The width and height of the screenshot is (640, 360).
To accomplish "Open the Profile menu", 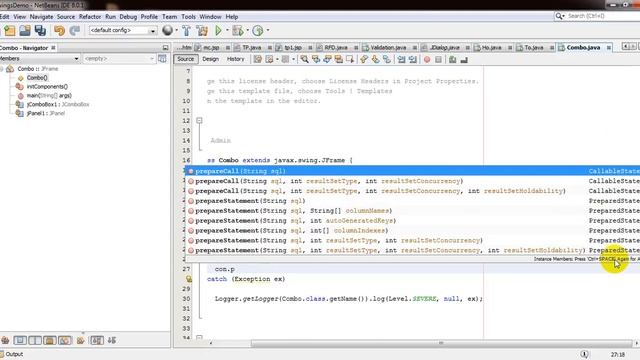I will click(149, 17).
